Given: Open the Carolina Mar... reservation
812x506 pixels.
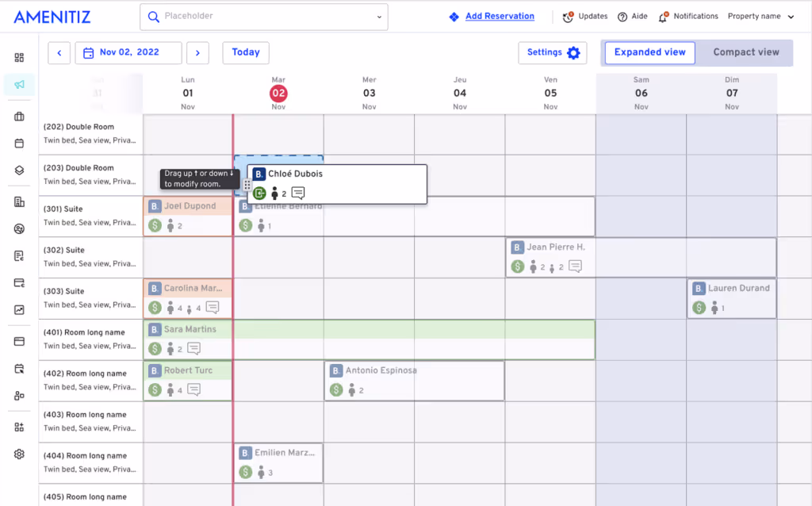Looking at the screenshot, I should pos(188,298).
